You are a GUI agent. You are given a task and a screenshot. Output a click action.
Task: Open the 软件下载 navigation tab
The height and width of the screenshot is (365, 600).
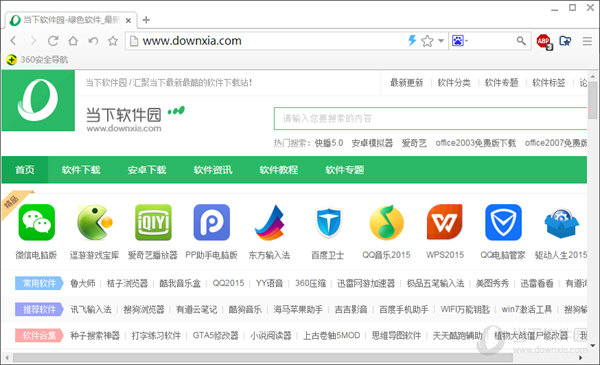click(81, 170)
